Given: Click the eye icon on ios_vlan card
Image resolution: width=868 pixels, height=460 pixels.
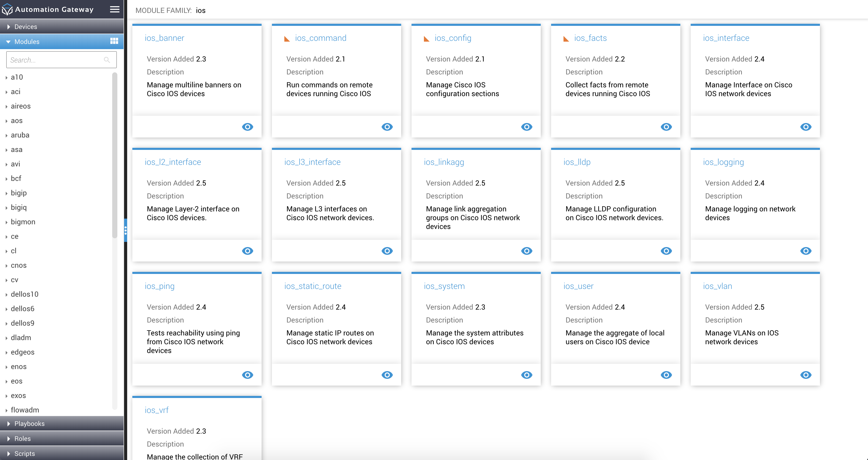Looking at the screenshot, I should pos(805,375).
